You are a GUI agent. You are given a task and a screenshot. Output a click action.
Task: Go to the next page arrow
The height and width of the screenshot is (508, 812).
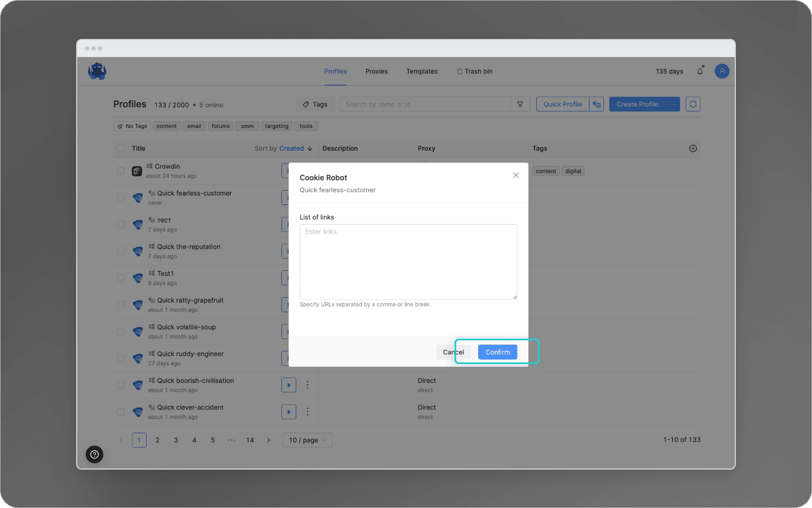coord(268,440)
